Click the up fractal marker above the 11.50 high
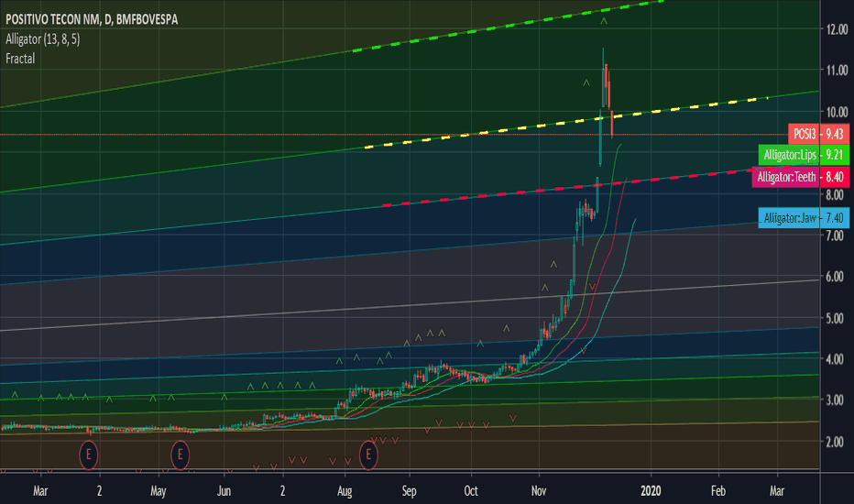The width and height of the screenshot is (854, 504). tap(604, 21)
